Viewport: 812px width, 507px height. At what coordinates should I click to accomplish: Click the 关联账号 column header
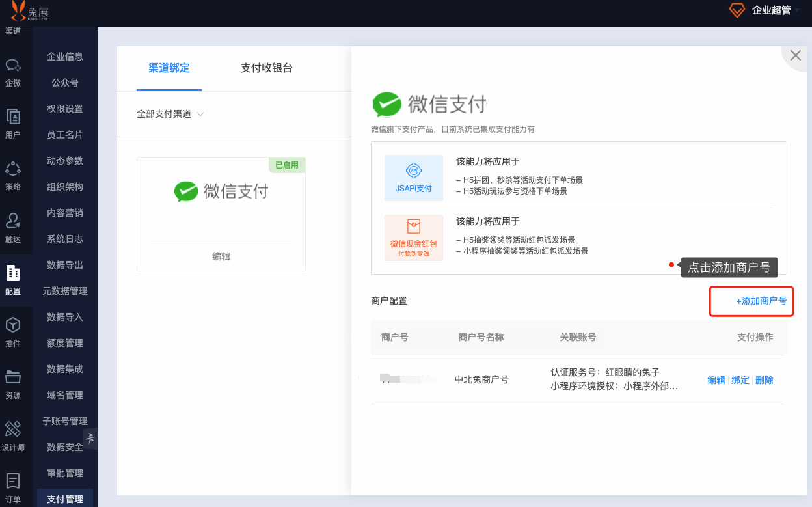tap(578, 337)
